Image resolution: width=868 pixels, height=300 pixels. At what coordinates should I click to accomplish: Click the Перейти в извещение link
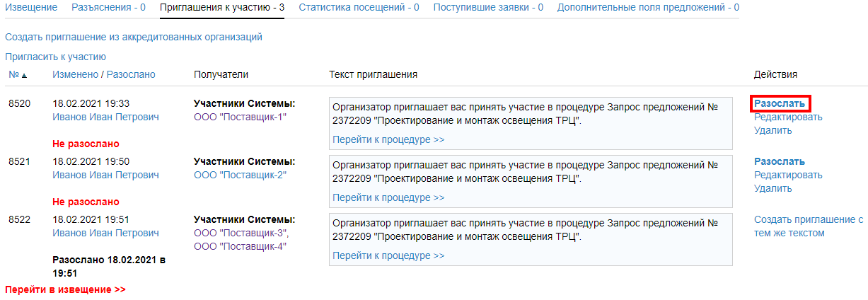65,289
